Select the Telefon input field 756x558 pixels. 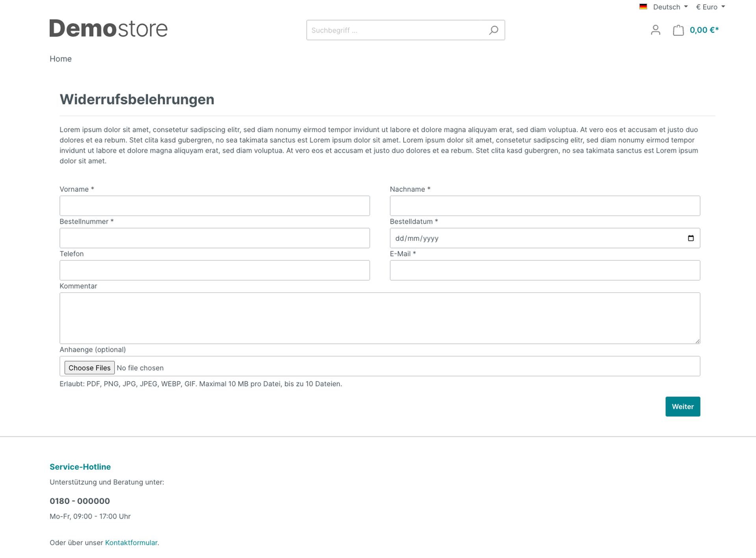(215, 270)
